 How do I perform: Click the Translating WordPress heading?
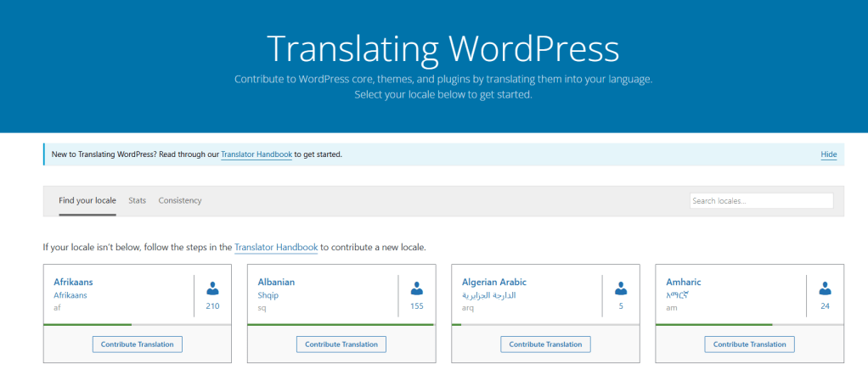(442, 48)
